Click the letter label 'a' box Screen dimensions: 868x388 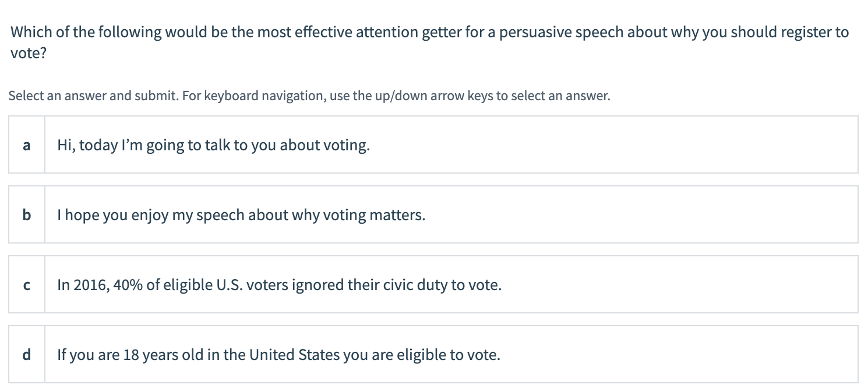tap(27, 144)
